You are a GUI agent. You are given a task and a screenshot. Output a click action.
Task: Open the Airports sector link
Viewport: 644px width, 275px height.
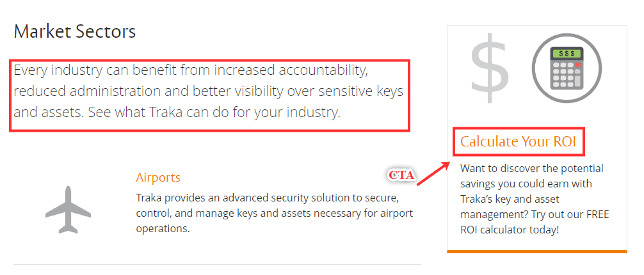click(158, 177)
